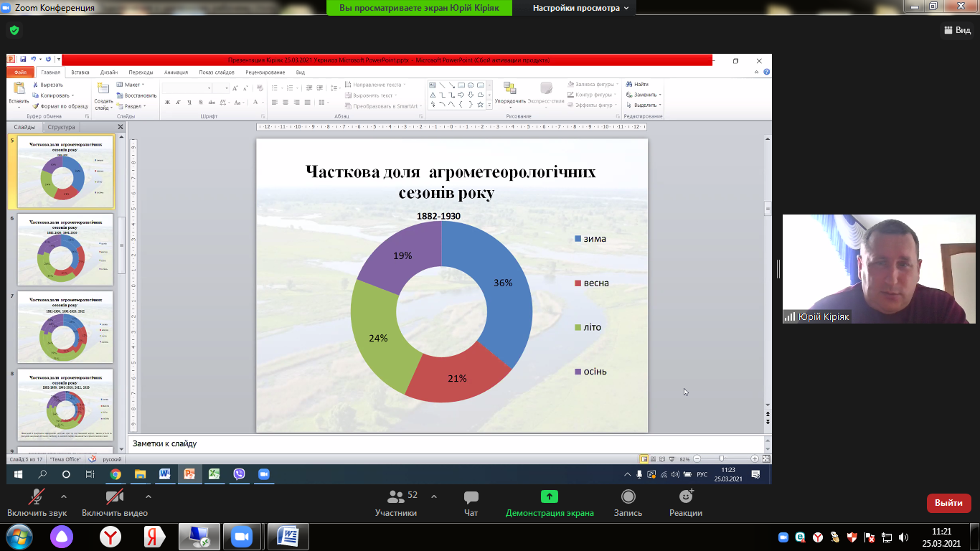Click the Найти find binoculars icon

coord(629,85)
